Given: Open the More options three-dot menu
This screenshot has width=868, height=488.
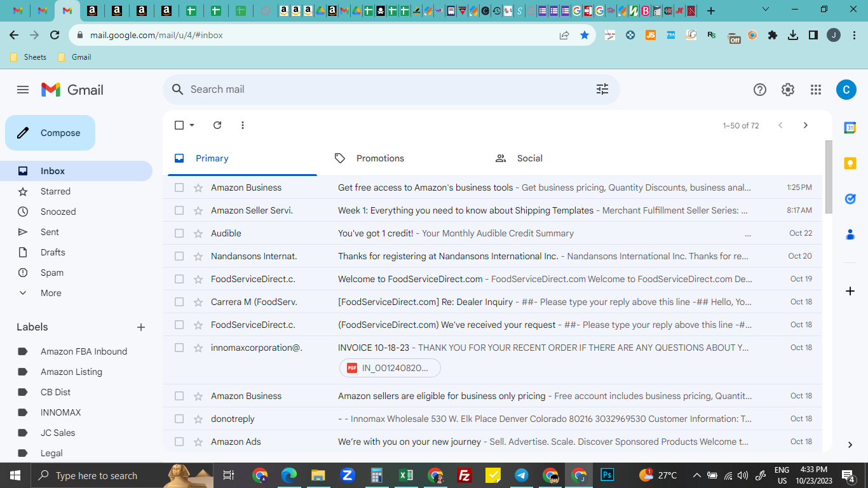Looking at the screenshot, I should coord(243,125).
